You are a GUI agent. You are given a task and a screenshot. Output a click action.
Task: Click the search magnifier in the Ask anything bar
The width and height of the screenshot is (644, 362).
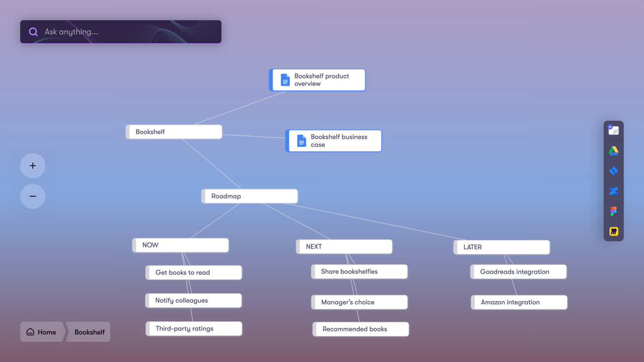pyautogui.click(x=33, y=31)
